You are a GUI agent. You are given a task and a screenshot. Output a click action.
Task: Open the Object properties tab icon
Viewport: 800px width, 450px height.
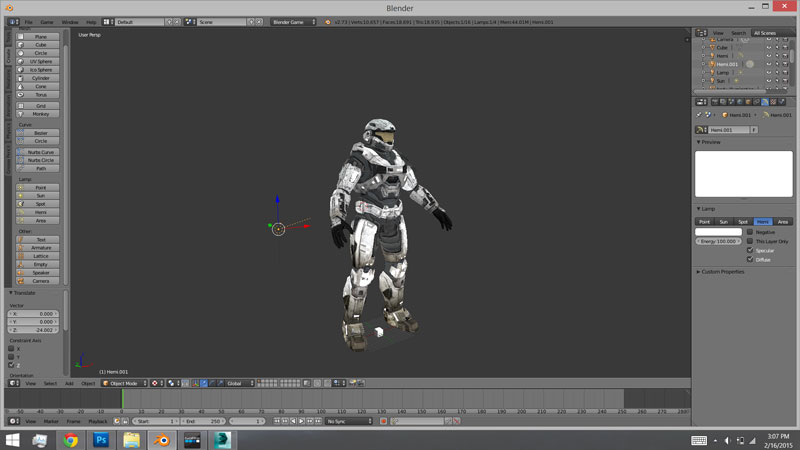[x=748, y=102]
